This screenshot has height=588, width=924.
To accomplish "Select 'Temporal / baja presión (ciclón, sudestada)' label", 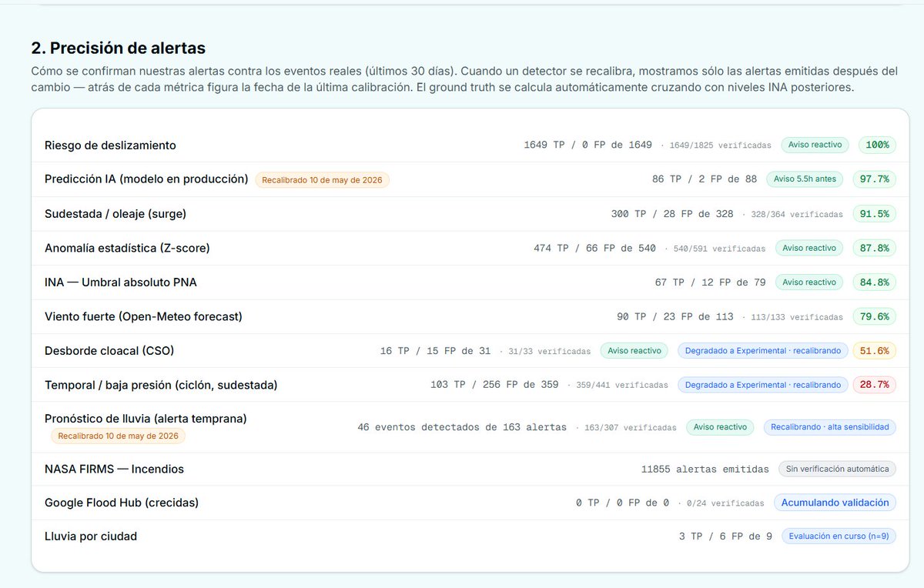I will pos(161,384).
